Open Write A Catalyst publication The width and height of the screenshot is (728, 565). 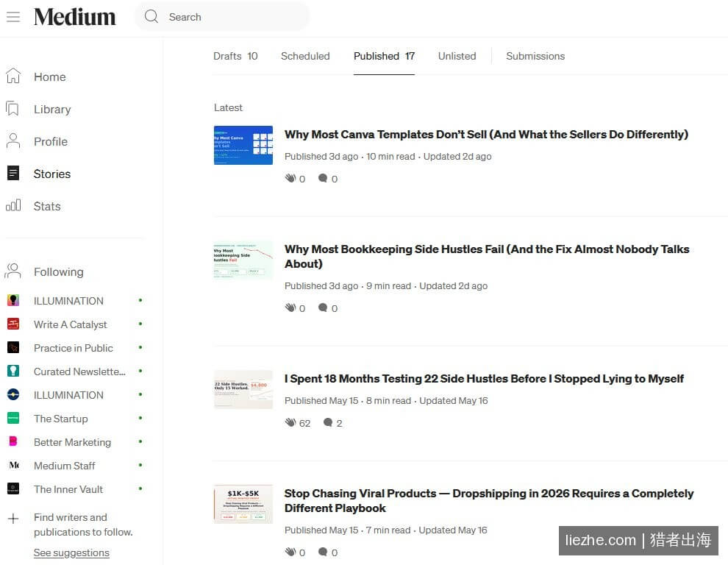[71, 324]
